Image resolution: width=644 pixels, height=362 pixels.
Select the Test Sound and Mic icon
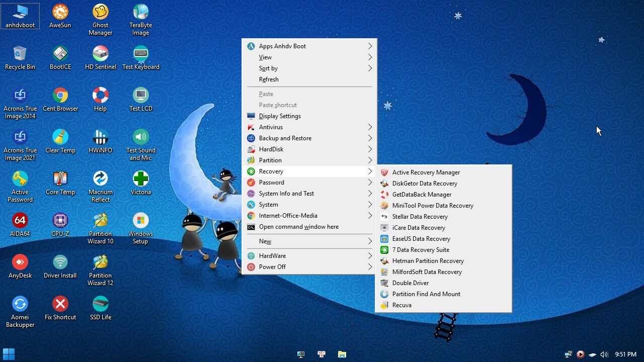(140, 145)
